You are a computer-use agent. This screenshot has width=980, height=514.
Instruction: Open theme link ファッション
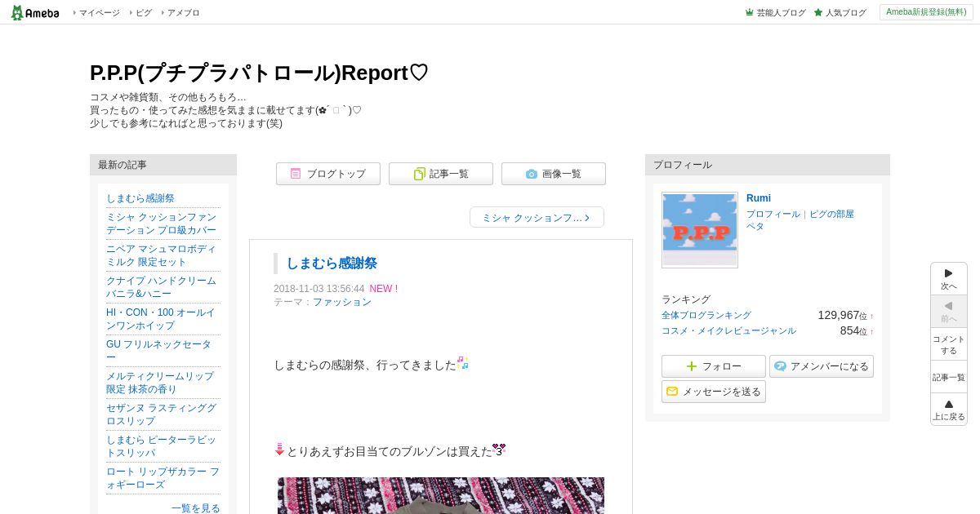[x=342, y=302]
